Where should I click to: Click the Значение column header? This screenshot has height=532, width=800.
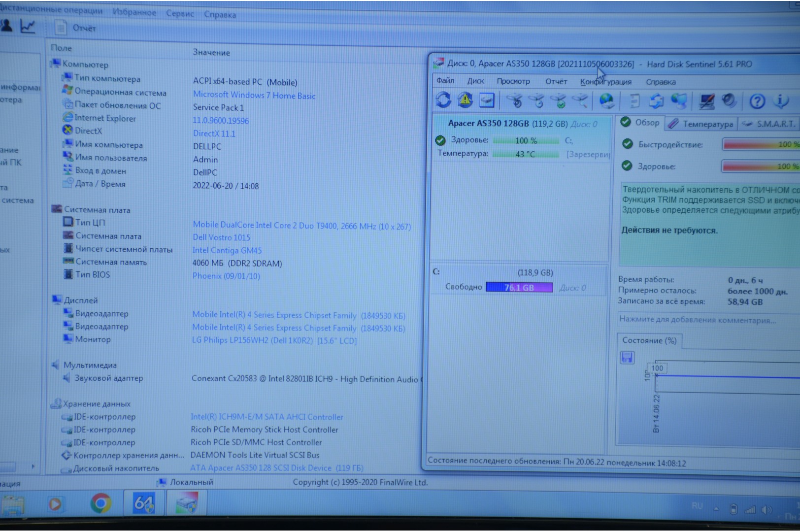[211, 52]
